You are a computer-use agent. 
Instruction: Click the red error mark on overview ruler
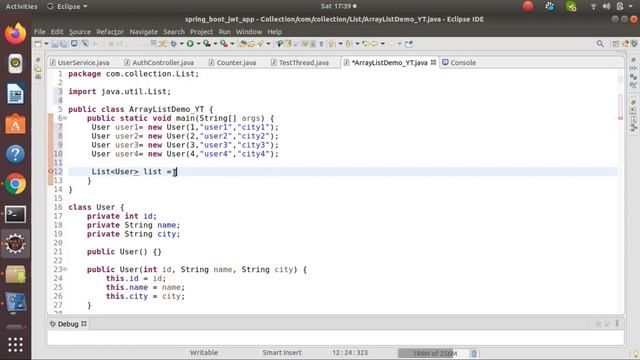[620, 118]
